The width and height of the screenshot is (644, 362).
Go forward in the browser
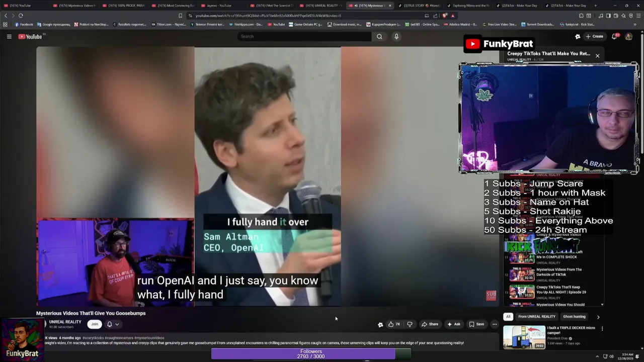[13, 16]
